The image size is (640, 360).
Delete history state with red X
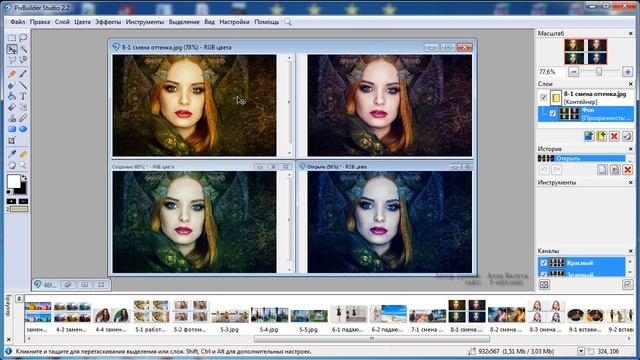click(x=628, y=169)
